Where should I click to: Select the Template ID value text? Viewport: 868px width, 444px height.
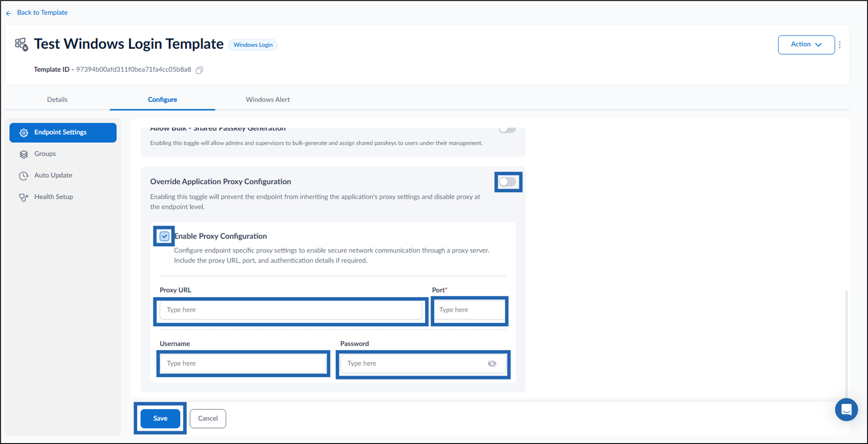[x=133, y=69]
